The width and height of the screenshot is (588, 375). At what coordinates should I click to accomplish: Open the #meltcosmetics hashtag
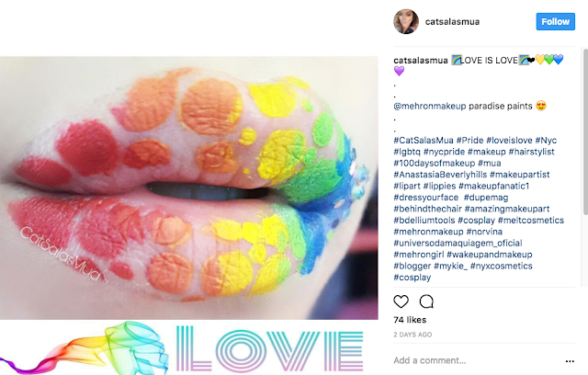(x=531, y=220)
